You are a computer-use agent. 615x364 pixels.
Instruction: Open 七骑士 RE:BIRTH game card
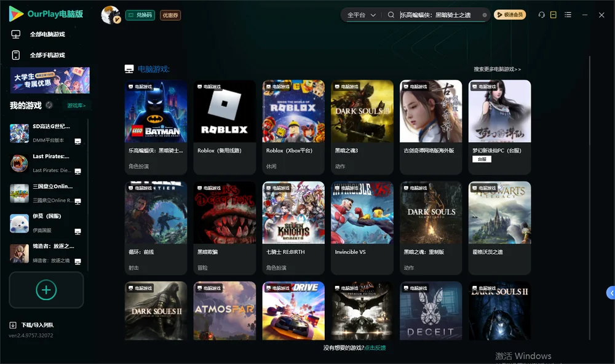tap(293, 228)
